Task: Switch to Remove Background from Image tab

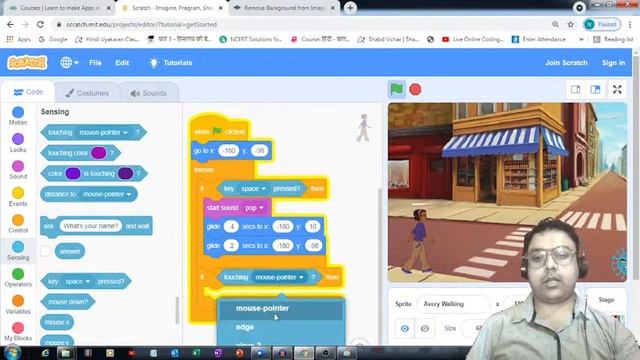Action: pyautogui.click(x=285, y=8)
